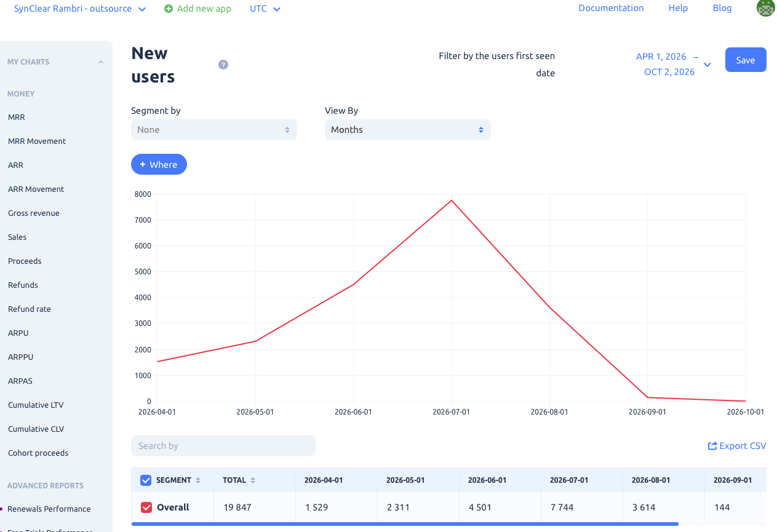The height and width of the screenshot is (532, 777).
Task: Change the View By Months dropdown
Action: click(x=408, y=130)
